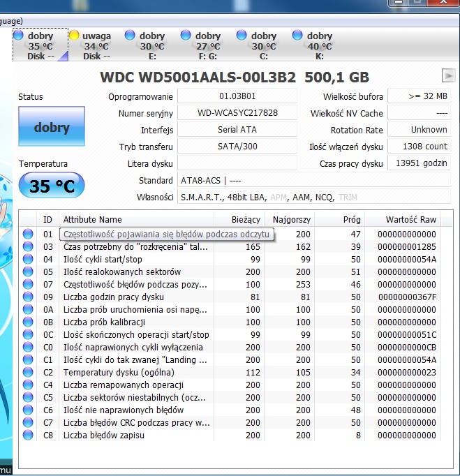Screen dimensions: 460x476
Task: Click status orb of attribute C6
Action: tap(28, 410)
